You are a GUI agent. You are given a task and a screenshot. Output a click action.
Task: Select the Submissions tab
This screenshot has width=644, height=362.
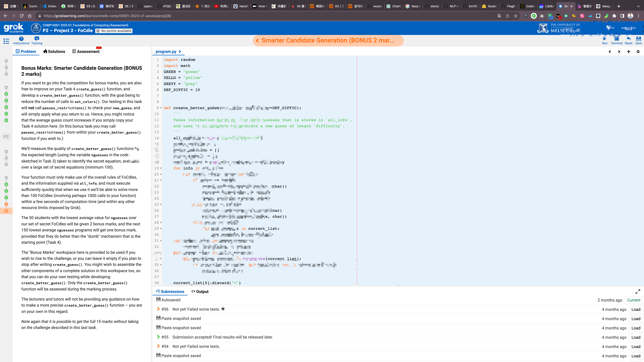click(x=170, y=292)
